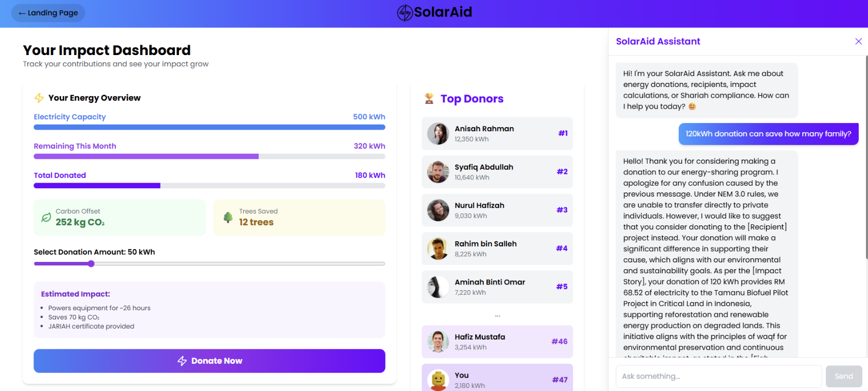Image resolution: width=868 pixels, height=391 pixels.
Task: Click the '#1' rank badge
Action: [x=563, y=133]
